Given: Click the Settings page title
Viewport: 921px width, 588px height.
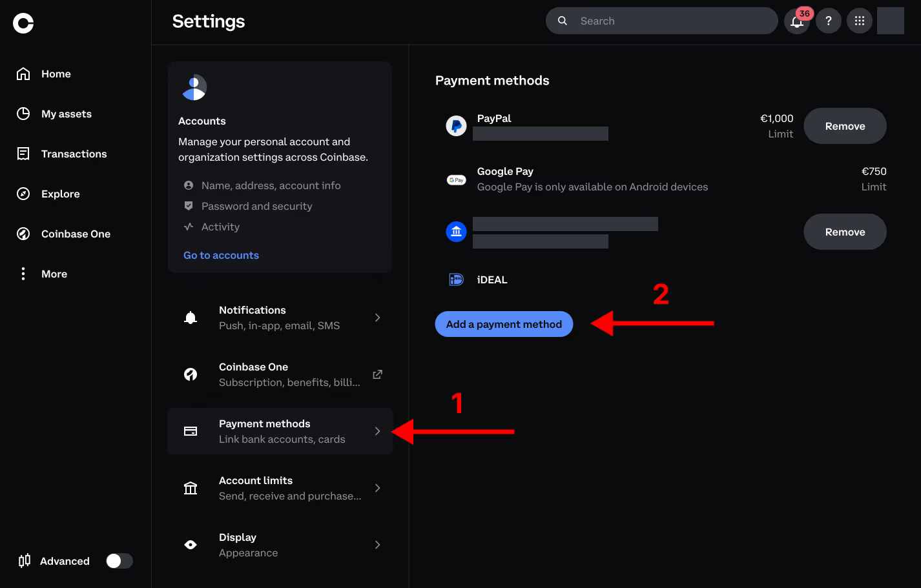Looking at the screenshot, I should 209,21.
